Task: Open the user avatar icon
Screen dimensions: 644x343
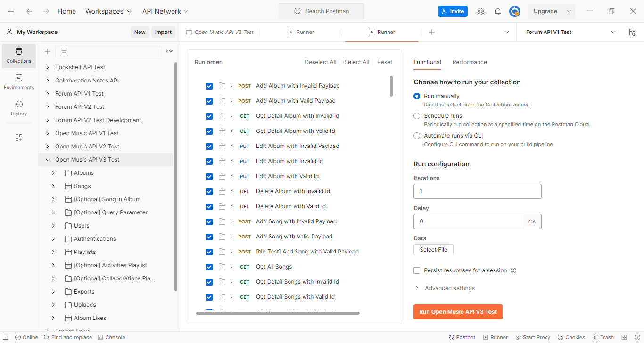Action: click(x=515, y=11)
